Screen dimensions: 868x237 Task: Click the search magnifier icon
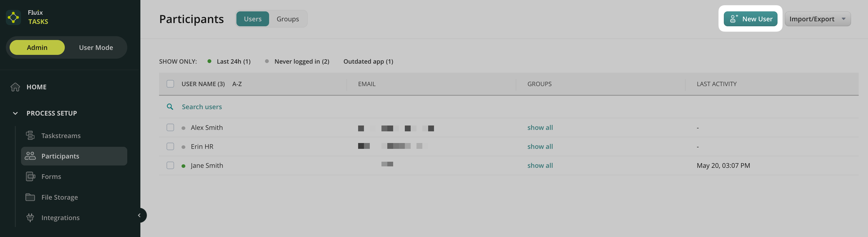point(170,107)
